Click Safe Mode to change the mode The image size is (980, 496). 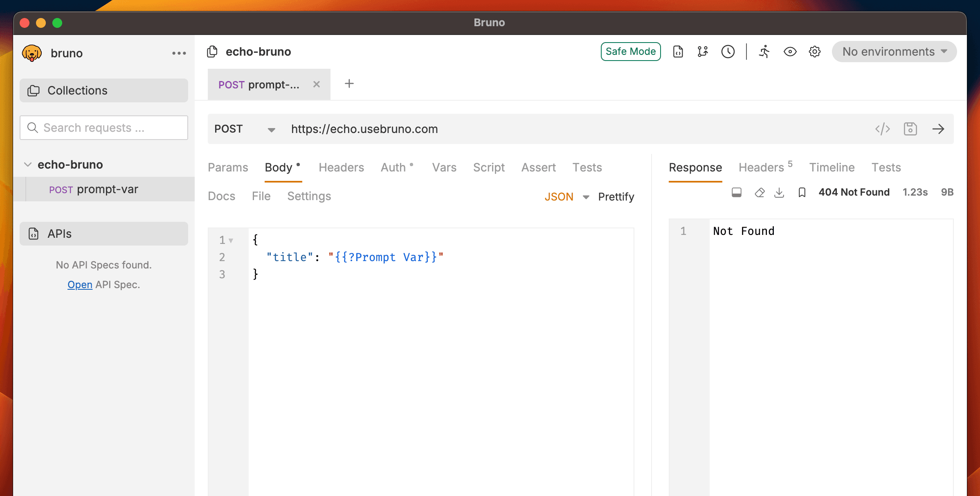630,52
